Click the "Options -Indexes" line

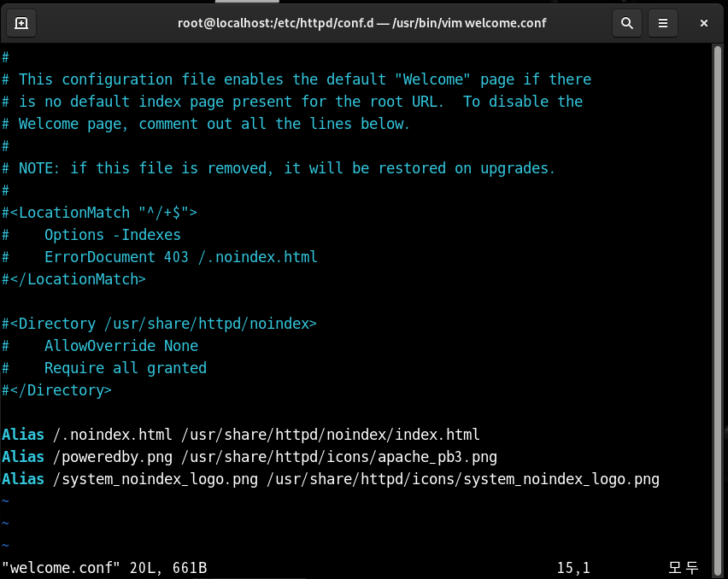[x=91, y=235]
